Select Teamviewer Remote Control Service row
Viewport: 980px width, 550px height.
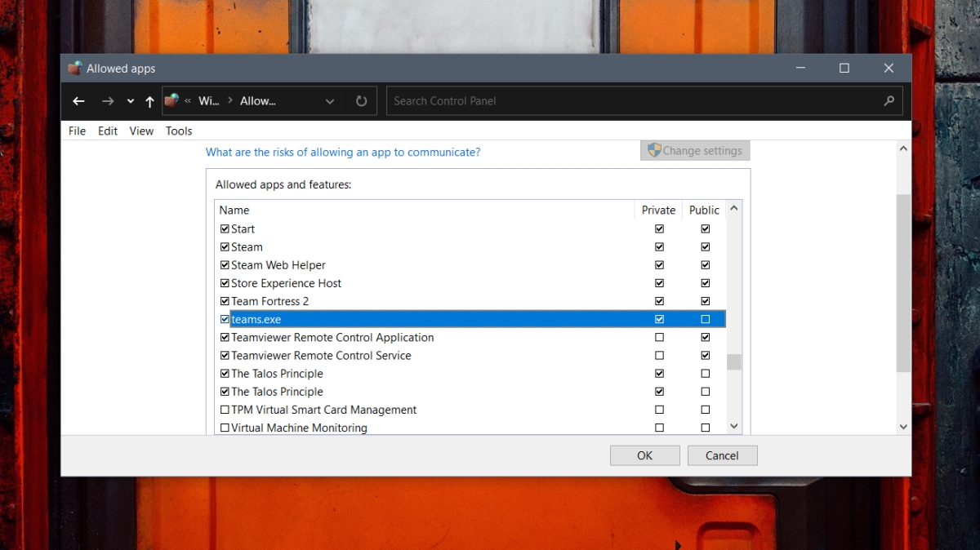coord(470,355)
